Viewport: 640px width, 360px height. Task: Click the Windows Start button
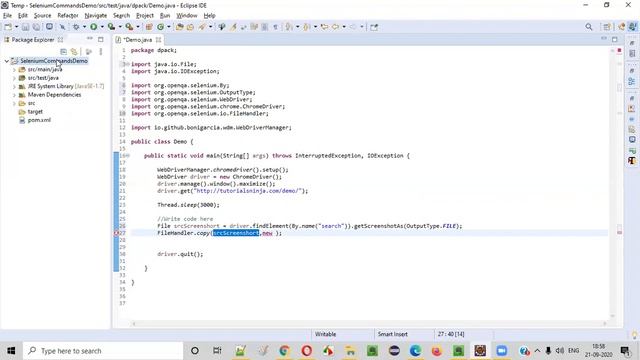[x=11, y=351]
